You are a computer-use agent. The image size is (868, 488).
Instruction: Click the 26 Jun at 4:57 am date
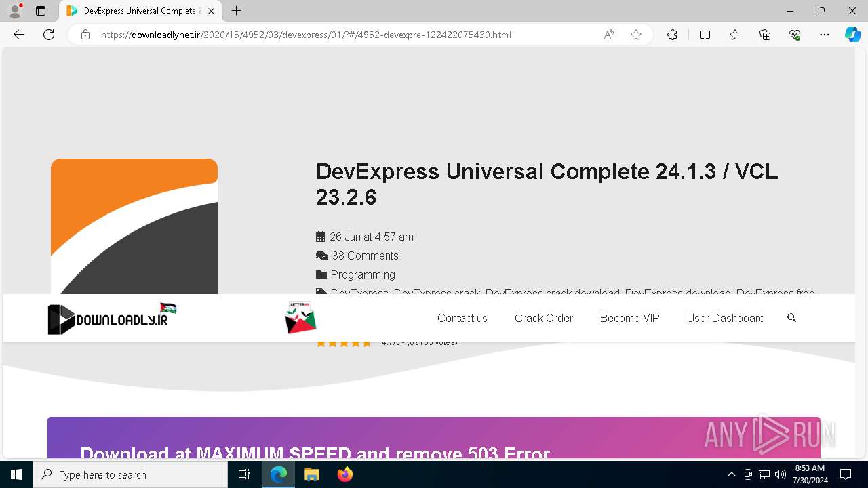point(371,237)
